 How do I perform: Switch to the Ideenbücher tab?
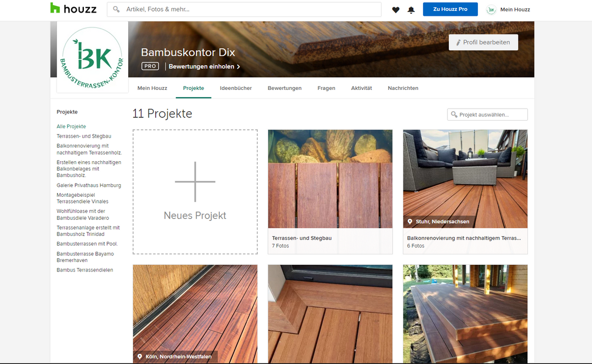pos(236,88)
